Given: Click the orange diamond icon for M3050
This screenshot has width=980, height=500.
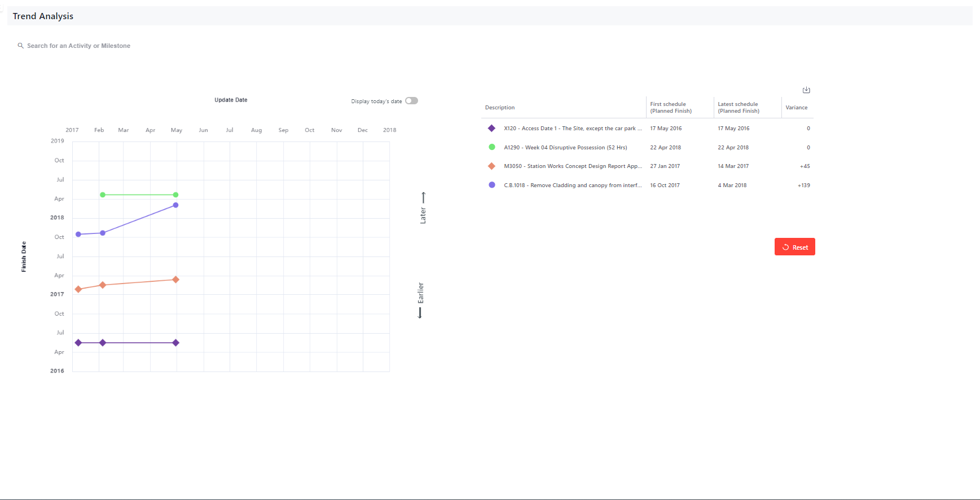Looking at the screenshot, I should click(491, 166).
